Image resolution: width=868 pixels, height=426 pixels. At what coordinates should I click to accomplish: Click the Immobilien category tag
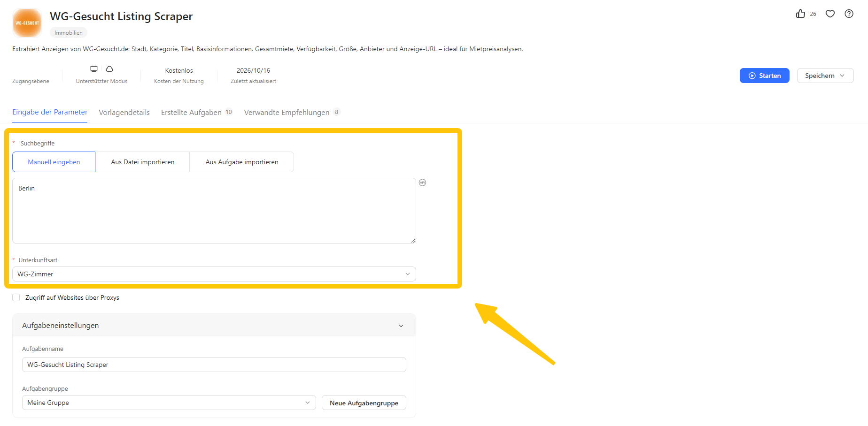tap(69, 33)
